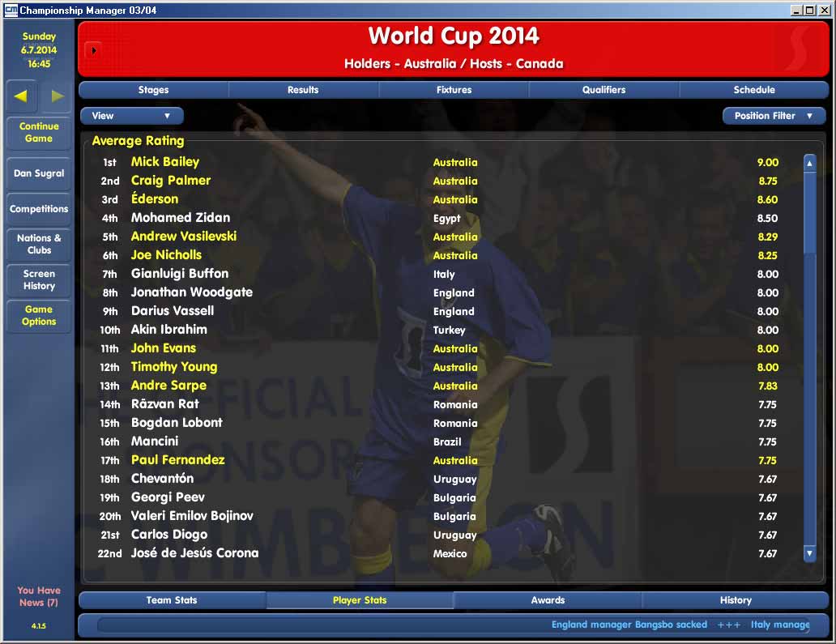836x644 pixels.
Task: View the Schedule tab
Action: [754, 90]
